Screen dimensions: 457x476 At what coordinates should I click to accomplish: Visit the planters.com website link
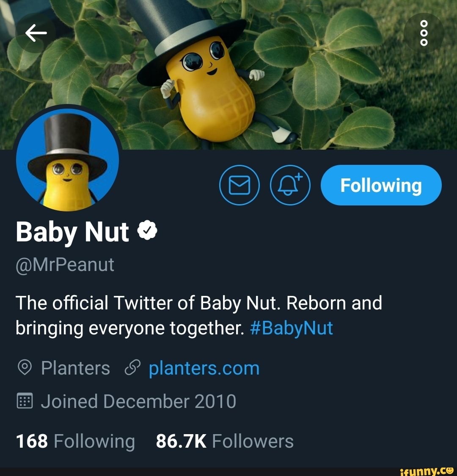(204, 367)
